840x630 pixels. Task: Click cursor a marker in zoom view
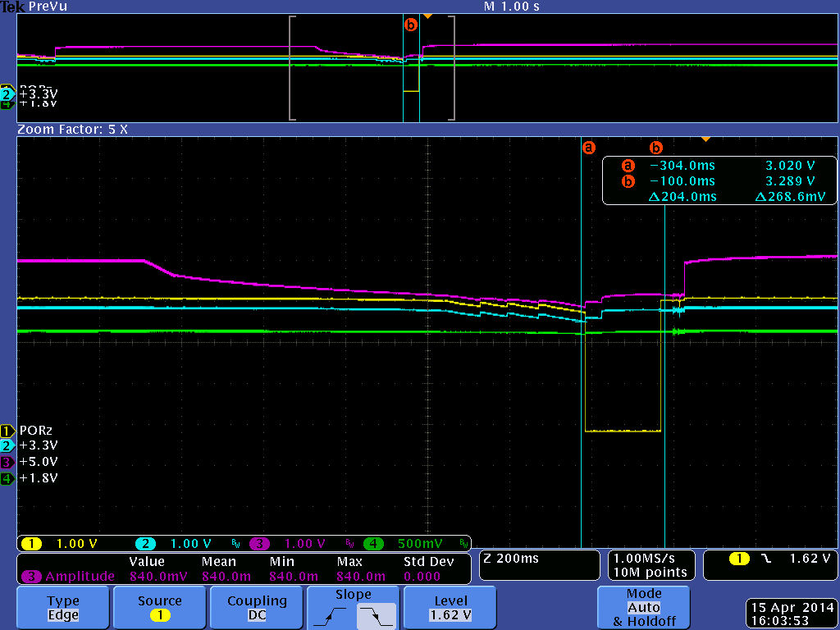[x=589, y=148]
